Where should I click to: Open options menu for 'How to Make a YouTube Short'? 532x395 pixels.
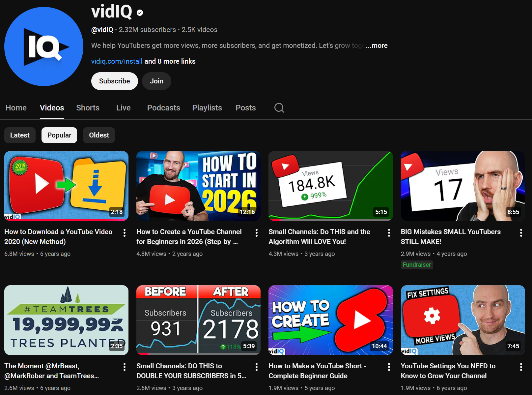[389, 367]
